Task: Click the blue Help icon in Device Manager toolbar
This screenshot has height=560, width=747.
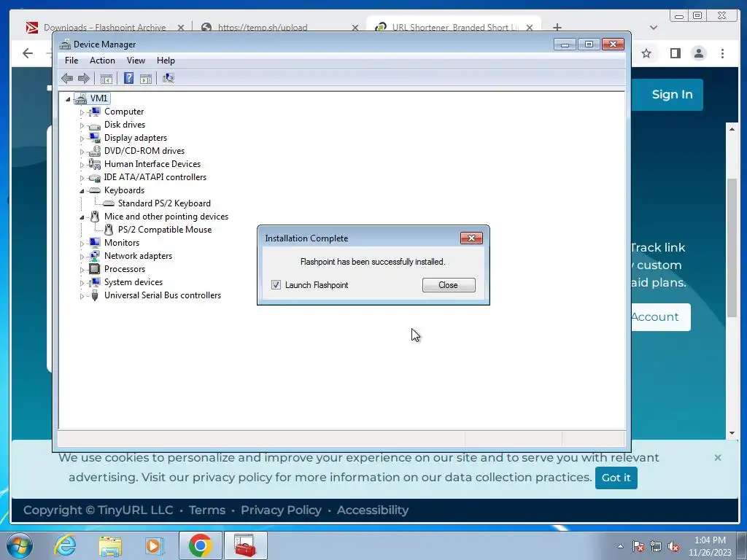Action: 128,78
